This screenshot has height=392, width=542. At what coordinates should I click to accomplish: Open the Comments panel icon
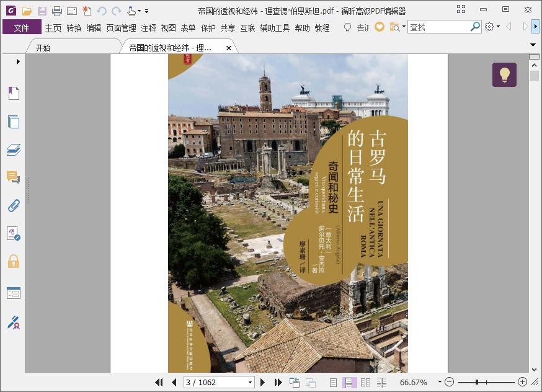click(14, 177)
